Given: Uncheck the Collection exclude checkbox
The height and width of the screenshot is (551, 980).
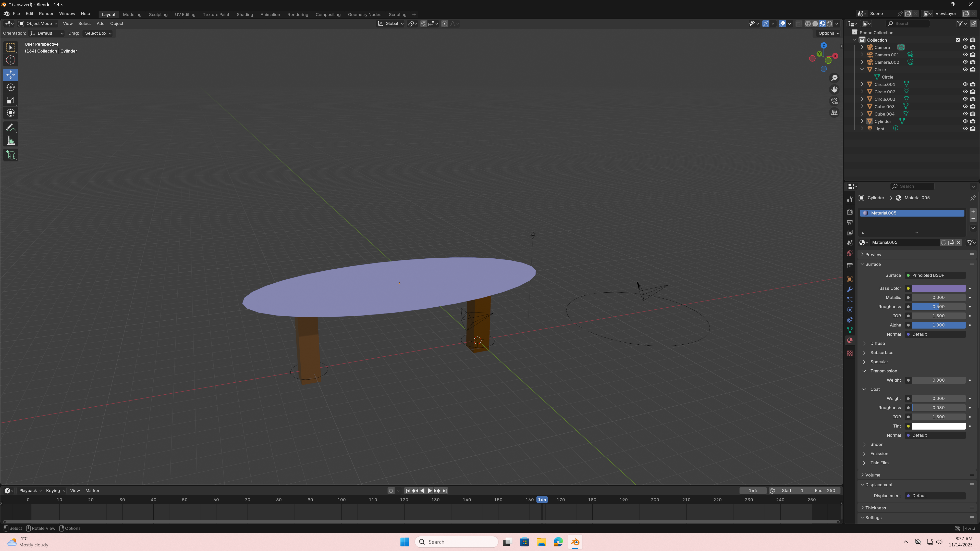Looking at the screenshot, I should pyautogui.click(x=958, y=40).
